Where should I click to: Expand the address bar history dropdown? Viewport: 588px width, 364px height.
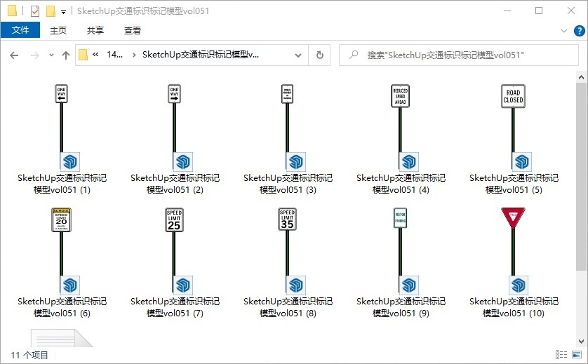click(298, 55)
